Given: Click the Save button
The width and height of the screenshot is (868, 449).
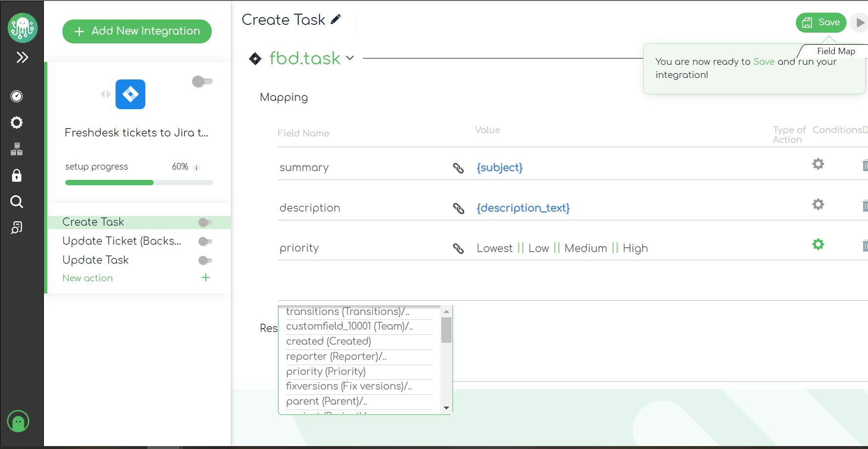Looking at the screenshot, I should pyautogui.click(x=821, y=22).
